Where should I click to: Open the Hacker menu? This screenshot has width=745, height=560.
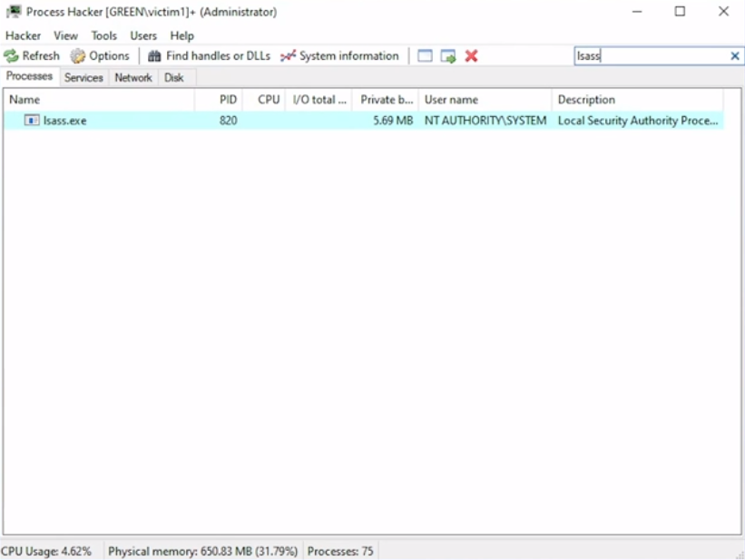pos(23,35)
